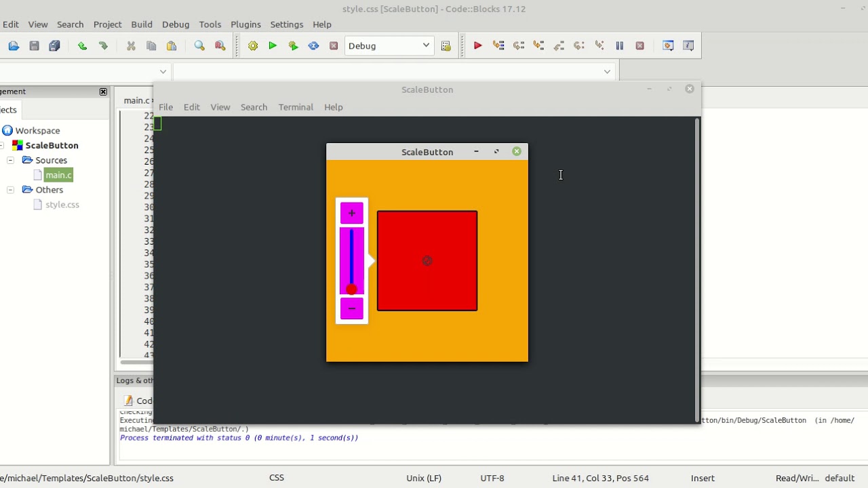
Task: Click the UTF-8 encoding status entry
Action: pos(492,478)
